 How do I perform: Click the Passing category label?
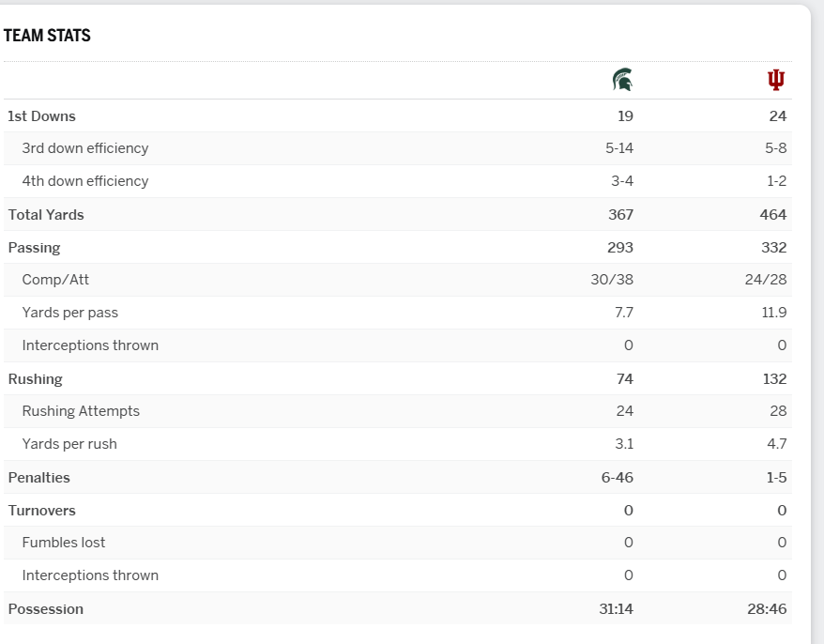click(x=34, y=248)
